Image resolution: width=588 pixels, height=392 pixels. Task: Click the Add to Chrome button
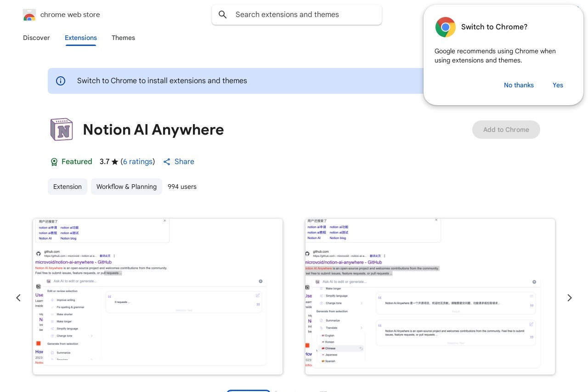(506, 130)
